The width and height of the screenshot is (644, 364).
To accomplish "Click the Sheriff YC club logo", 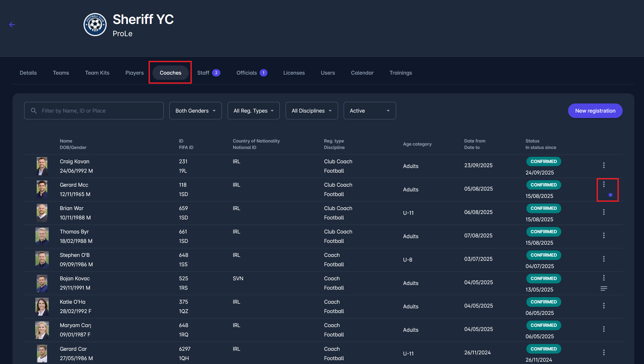I will [x=95, y=25].
